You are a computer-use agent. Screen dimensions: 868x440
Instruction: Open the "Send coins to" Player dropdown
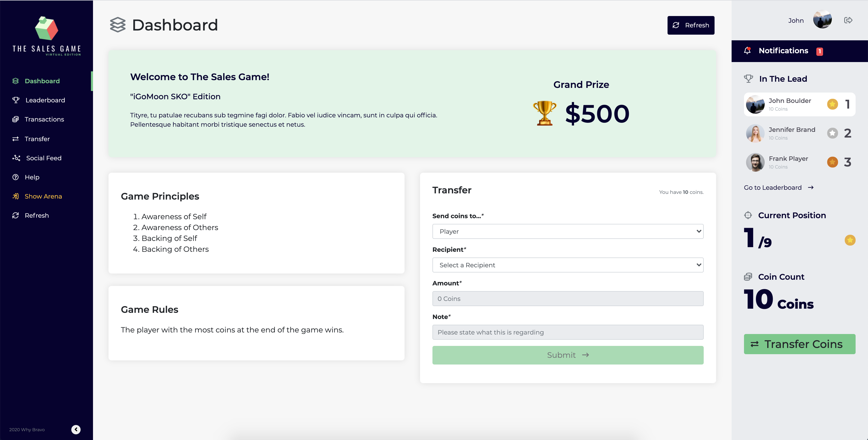click(x=568, y=231)
